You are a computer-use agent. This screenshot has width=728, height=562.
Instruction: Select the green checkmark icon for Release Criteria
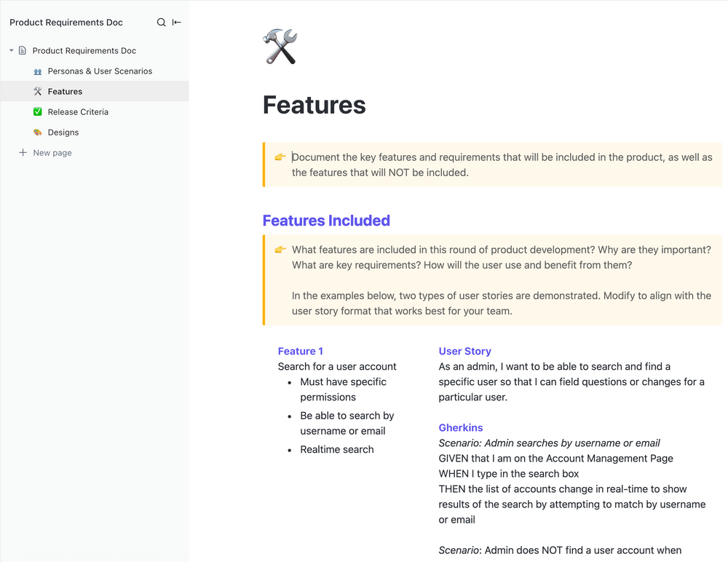(37, 111)
